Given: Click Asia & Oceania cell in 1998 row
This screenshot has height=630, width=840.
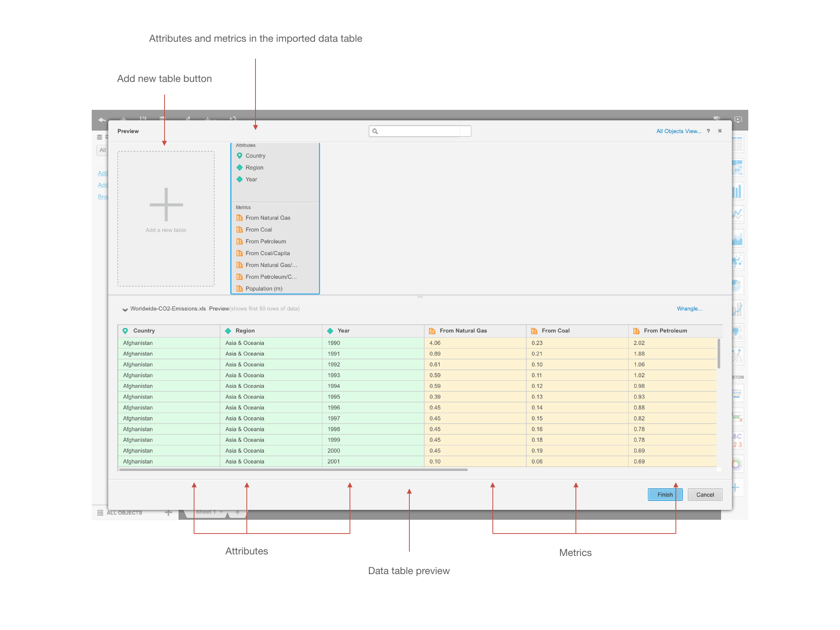Looking at the screenshot, I should 271,429.
